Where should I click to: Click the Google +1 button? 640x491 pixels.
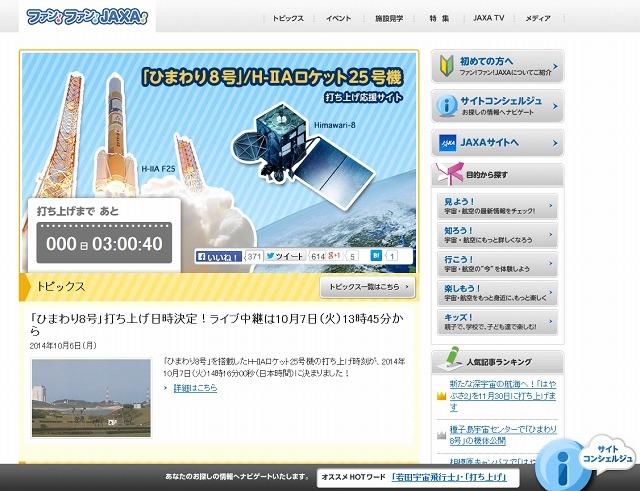pyautogui.click(x=335, y=255)
